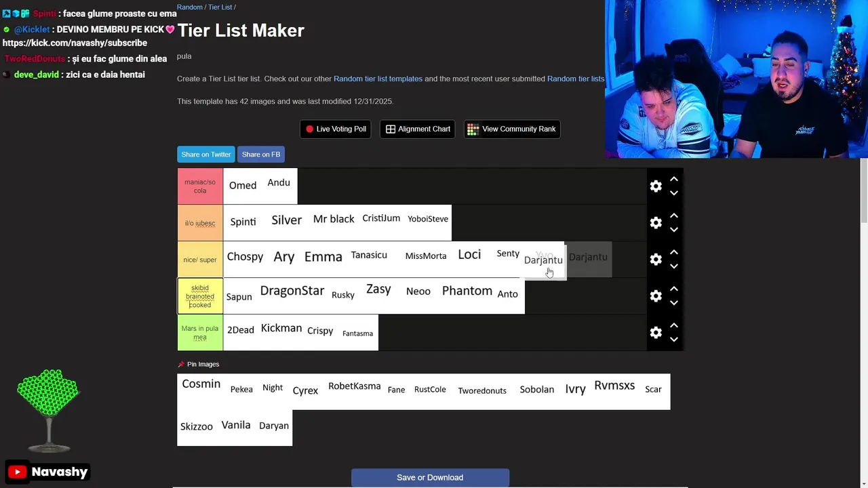Move il/o iubesc tier down with arrow
The height and width of the screenshot is (488, 868).
coord(674,230)
